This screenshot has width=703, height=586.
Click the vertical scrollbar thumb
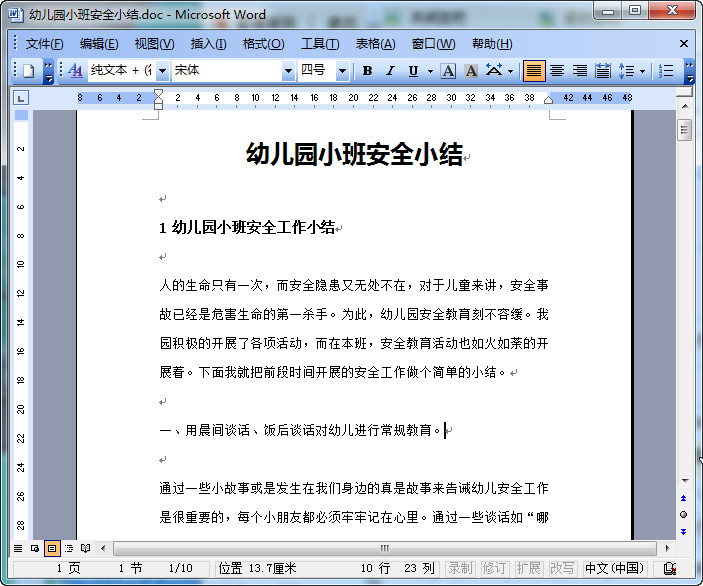(x=684, y=130)
